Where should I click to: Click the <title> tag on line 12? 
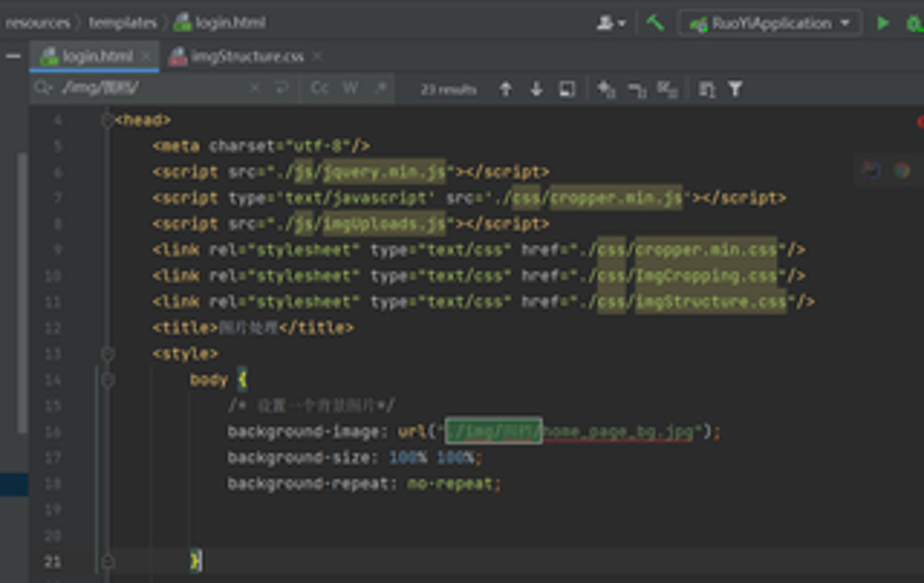[185, 328]
